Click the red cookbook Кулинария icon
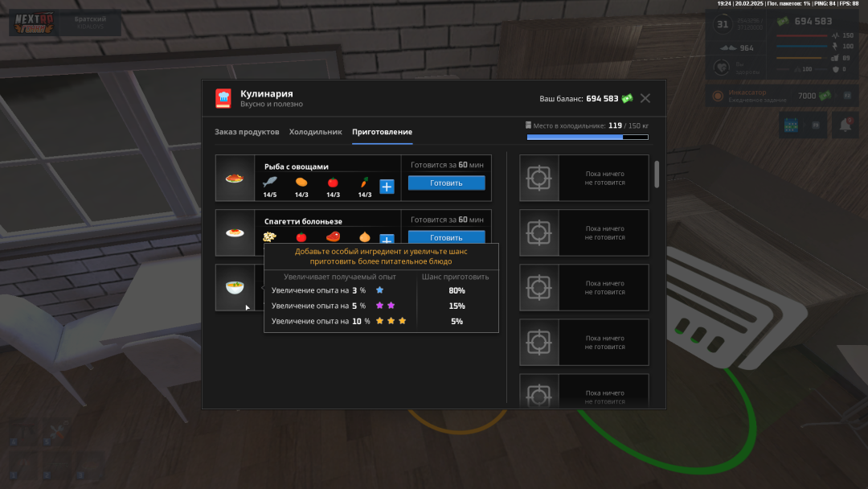The height and width of the screenshot is (489, 868). point(223,98)
